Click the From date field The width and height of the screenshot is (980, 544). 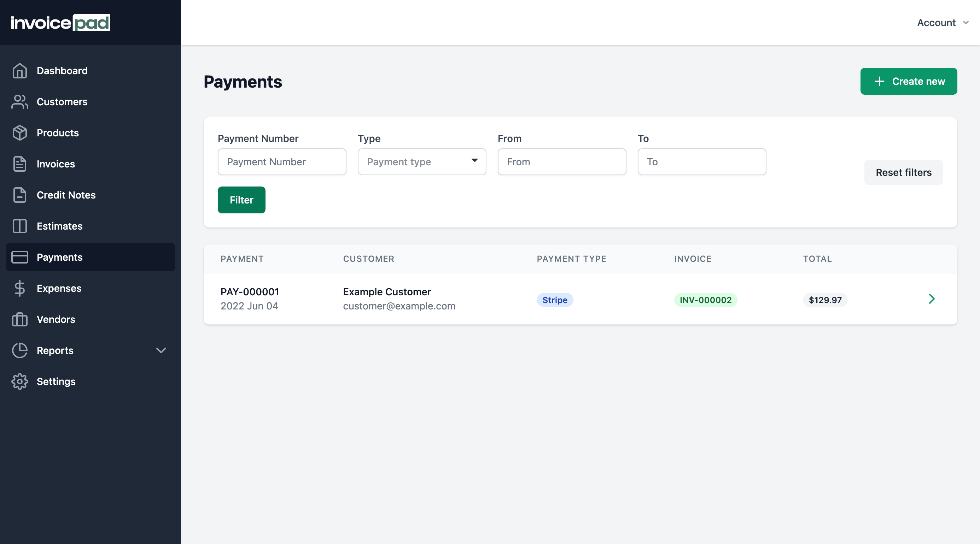pos(562,162)
